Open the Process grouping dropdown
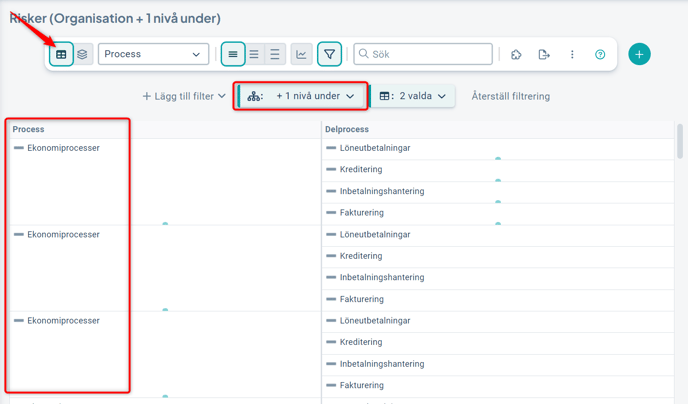Screen dimensions: 688x404 [x=153, y=54]
